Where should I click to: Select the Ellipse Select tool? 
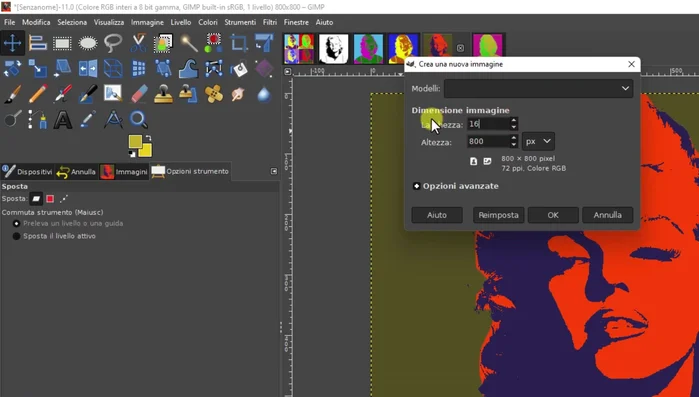pos(88,43)
